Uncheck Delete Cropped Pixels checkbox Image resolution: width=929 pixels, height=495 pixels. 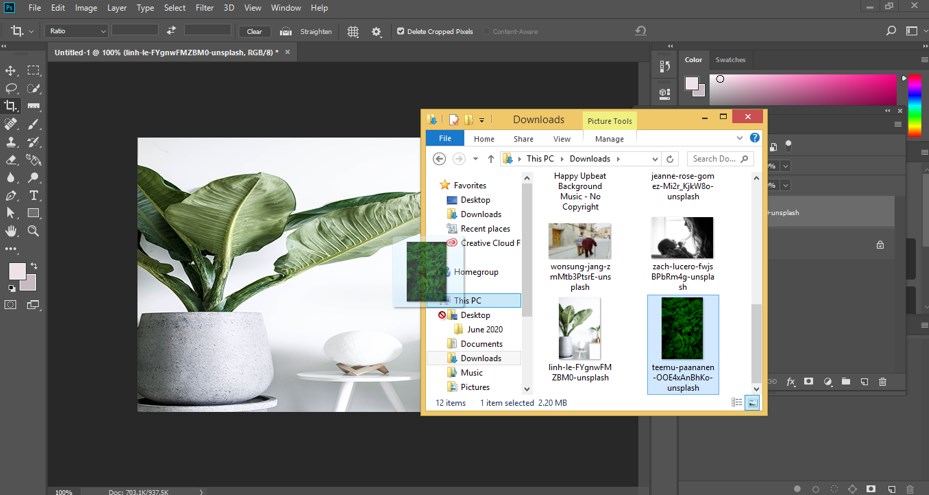click(x=401, y=31)
